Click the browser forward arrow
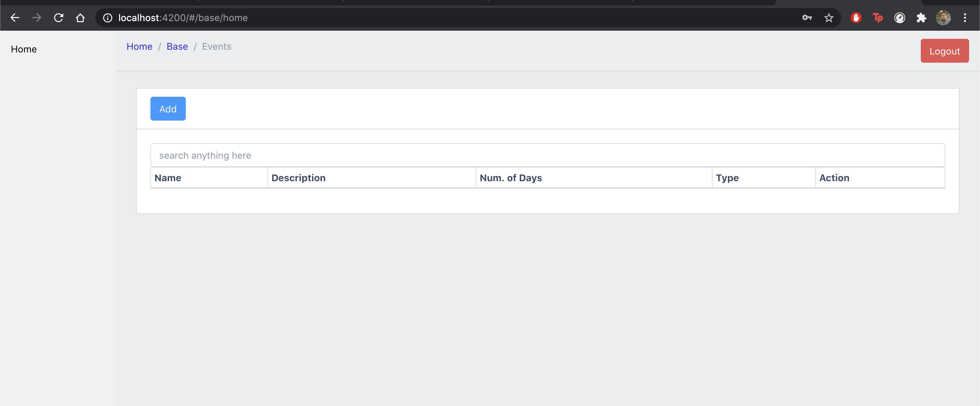Viewport: 980px width, 406px height. [36, 18]
